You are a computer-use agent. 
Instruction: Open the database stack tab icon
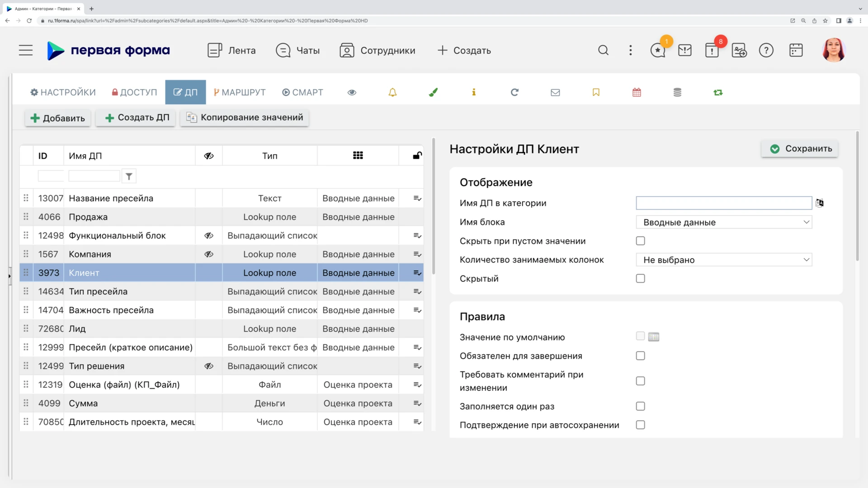coord(677,92)
